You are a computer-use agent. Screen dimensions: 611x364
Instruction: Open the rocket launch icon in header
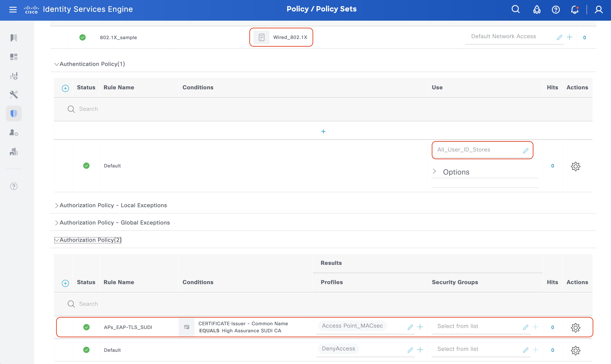537,10
